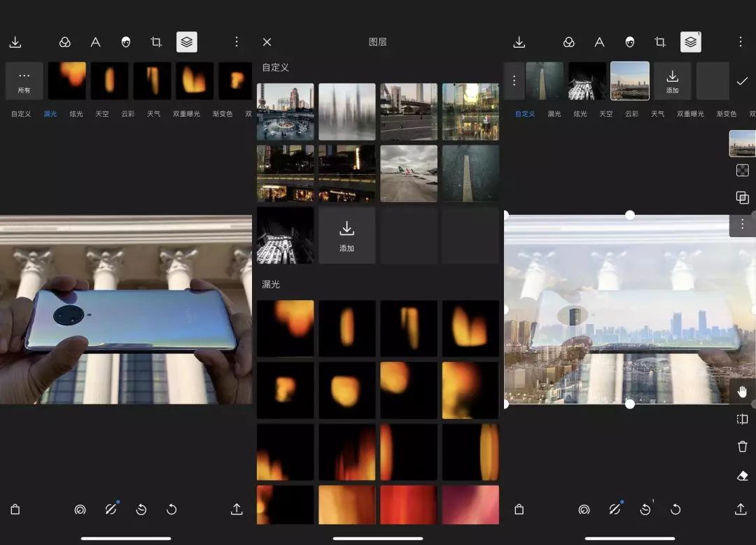Click the eraser tool icon
The width and height of the screenshot is (756, 545).
pos(743,476)
